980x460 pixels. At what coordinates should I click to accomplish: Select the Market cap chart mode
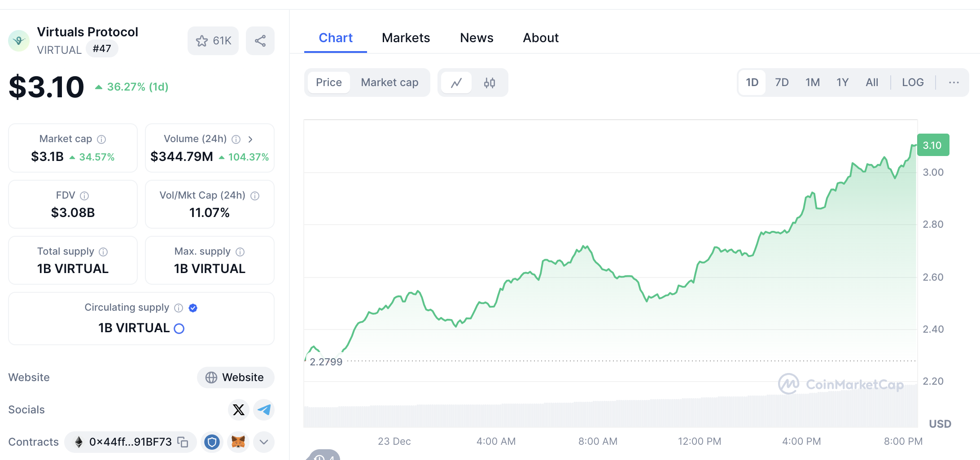point(389,82)
